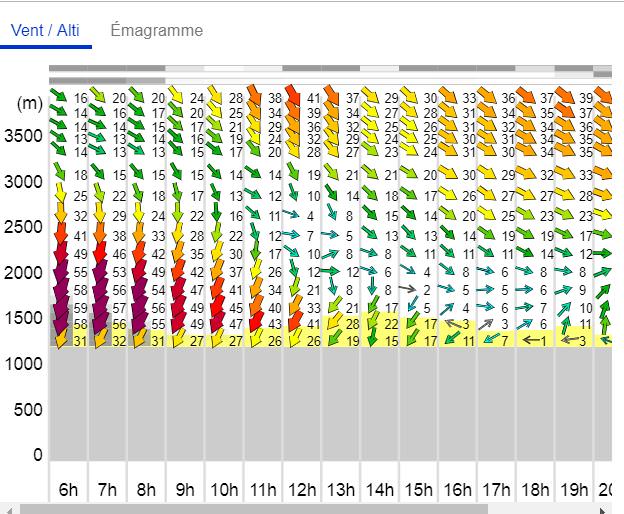Image resolution: width=624 pixels, height=514 pixels.
Task: Click the horizontal scrollbar thumb
Action: point(254,510)
